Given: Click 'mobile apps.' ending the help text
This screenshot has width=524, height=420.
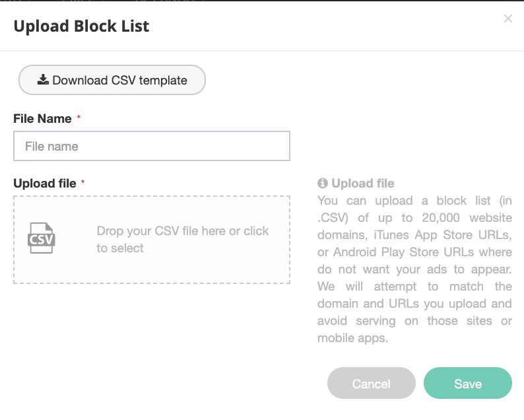Looking at the screenshot, I should click(x=353, y=338).
